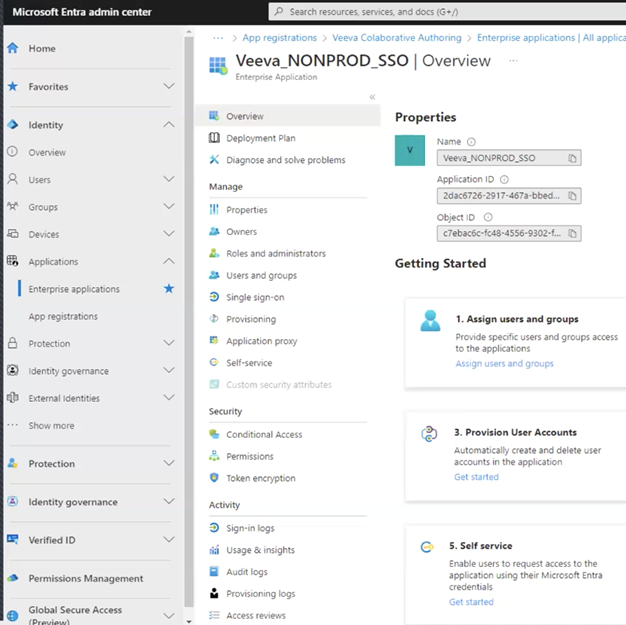Click Get started under Self service
Screen dimensions: 626x625
tap(471, 602)
